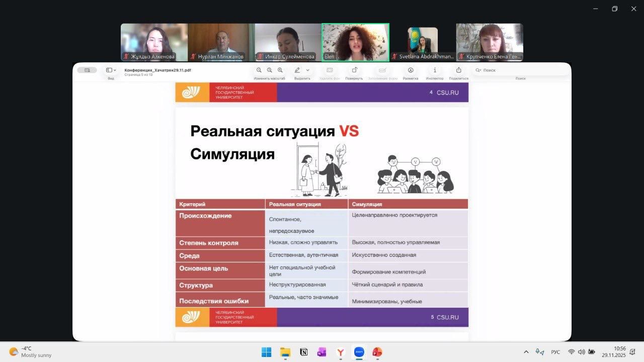Click the zoom in magnifier icon
The image size is (644, 362).
(x=280, y=70)
